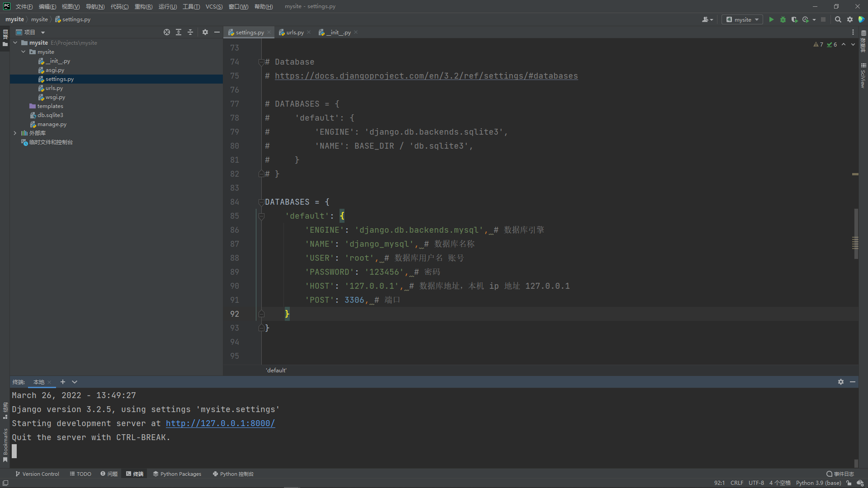This screenshot has width=868, height=488.
Task: Collapse the inner mysite package folder
Action: [24, 52]
